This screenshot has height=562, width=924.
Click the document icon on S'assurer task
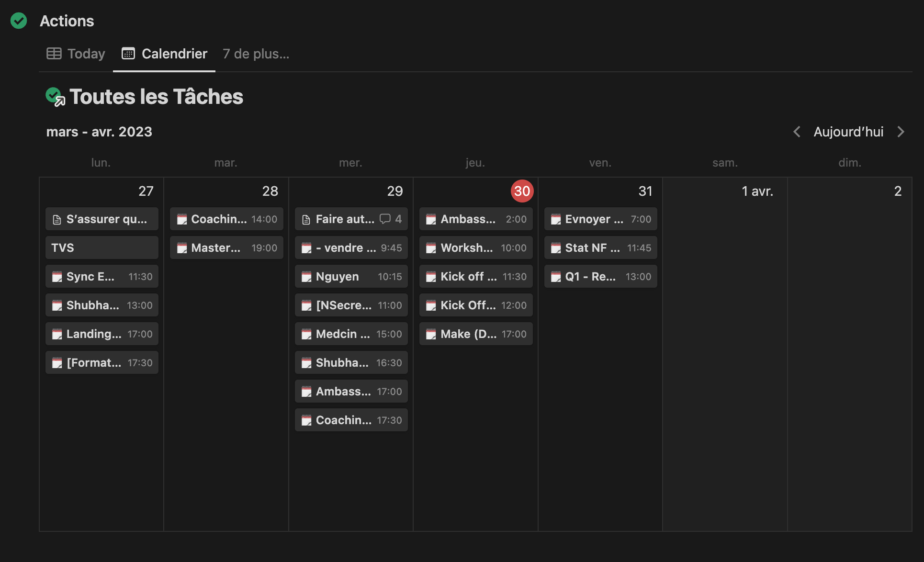57,218
